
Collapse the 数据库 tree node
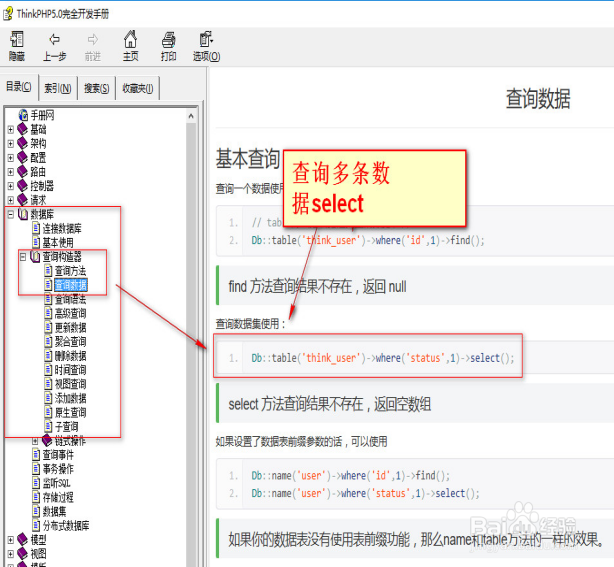pos(11,214)
